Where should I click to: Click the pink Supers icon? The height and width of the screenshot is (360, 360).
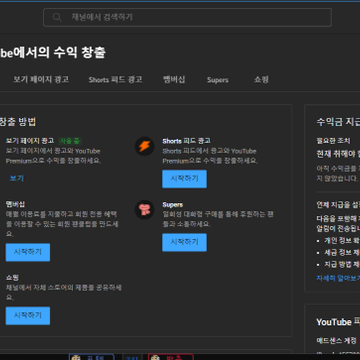point(144,210)
